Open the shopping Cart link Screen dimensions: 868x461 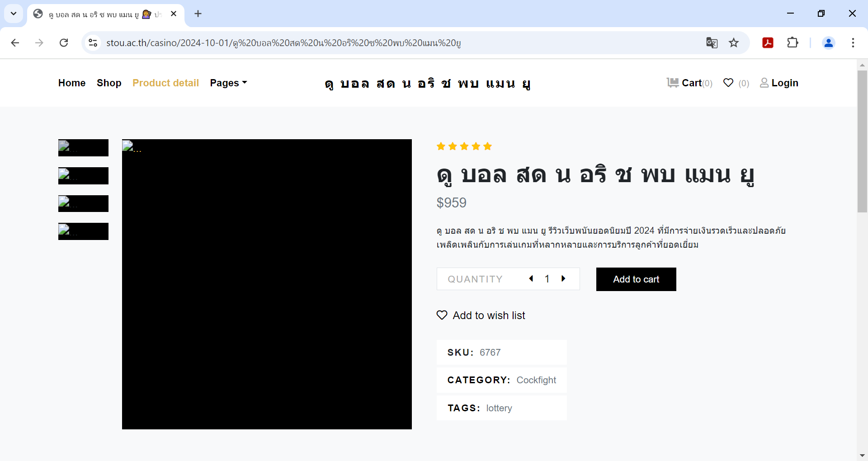[x=689, y=83]
